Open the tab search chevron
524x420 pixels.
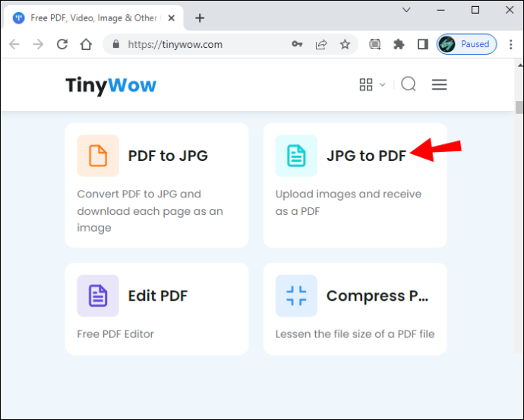tap(406, 10)
